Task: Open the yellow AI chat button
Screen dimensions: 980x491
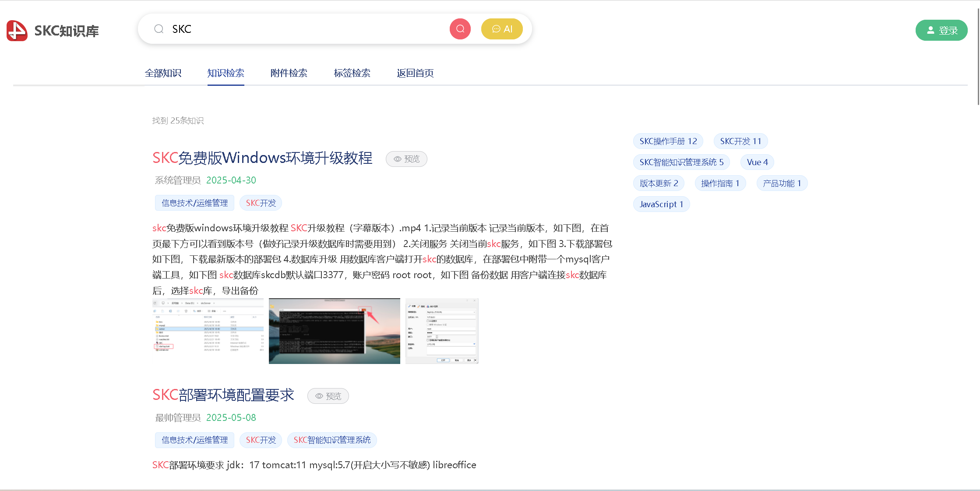Action: [x=502, y=29]
